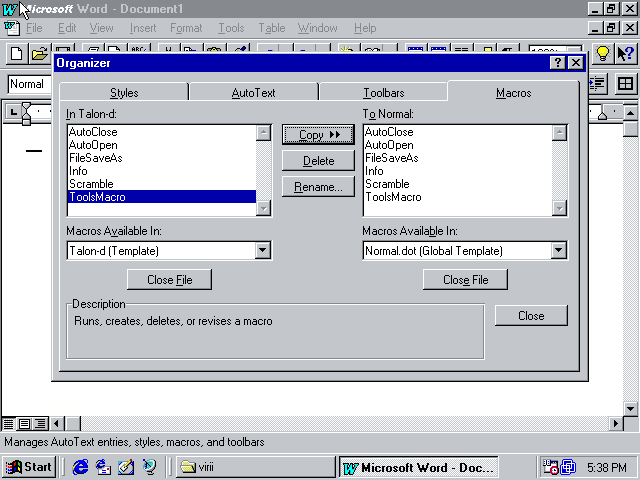Open the Windows Start menu
This screenshot has width=640, height=480.
(x=29, y=467)
